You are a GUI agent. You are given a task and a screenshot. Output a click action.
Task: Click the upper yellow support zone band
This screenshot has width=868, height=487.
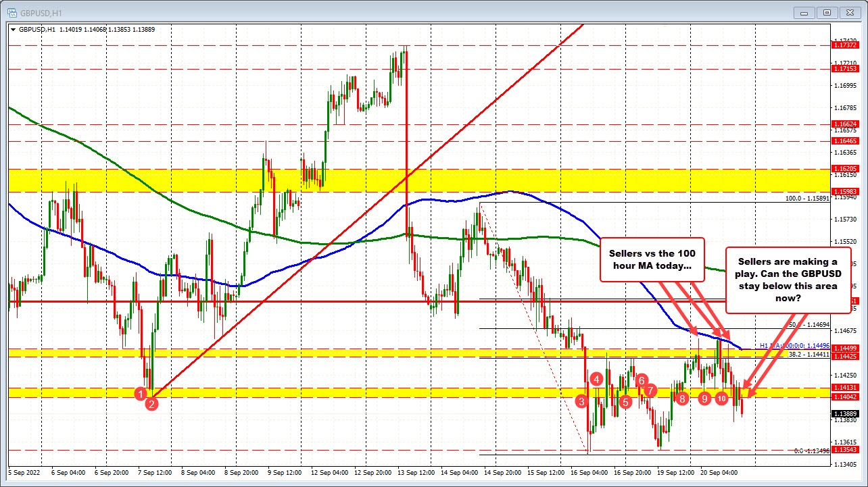pos(406,181)
